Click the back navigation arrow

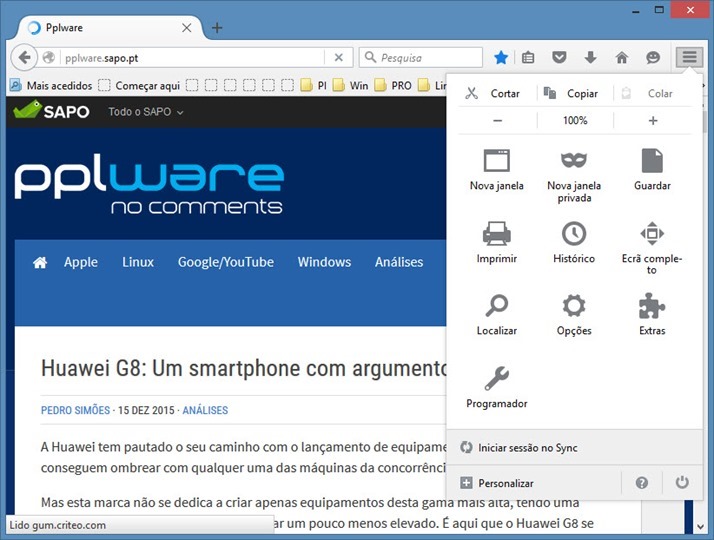click(x=24, y=57)
